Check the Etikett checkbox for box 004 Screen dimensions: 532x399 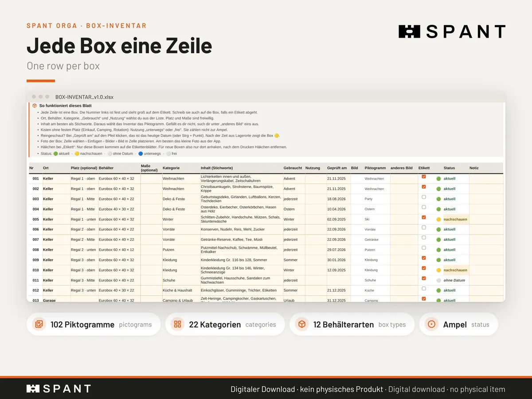click(424, 207)
